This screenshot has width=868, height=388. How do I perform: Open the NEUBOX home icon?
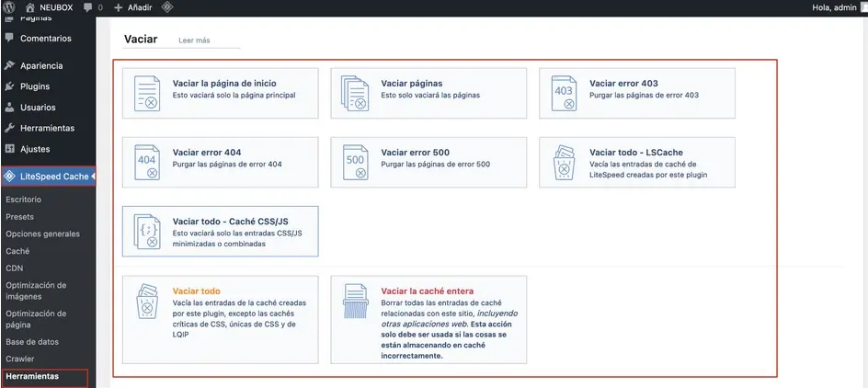point(30,7)
